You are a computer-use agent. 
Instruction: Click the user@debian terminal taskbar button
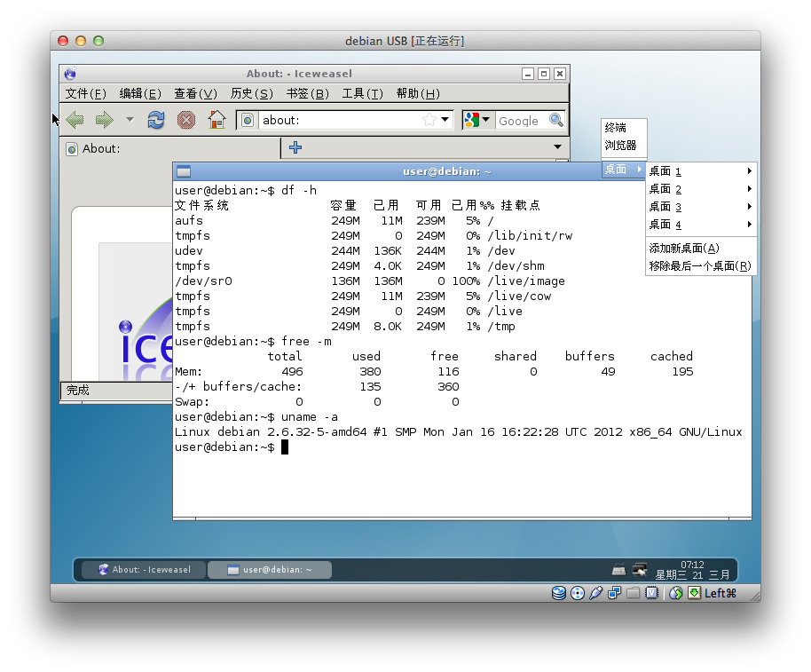(x=270, y=570)
